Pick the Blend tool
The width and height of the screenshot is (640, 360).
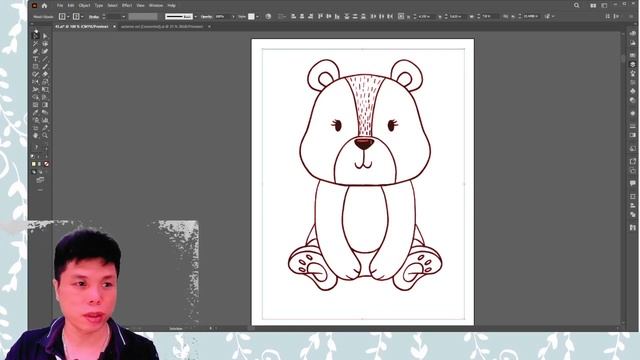click(45, 113)
